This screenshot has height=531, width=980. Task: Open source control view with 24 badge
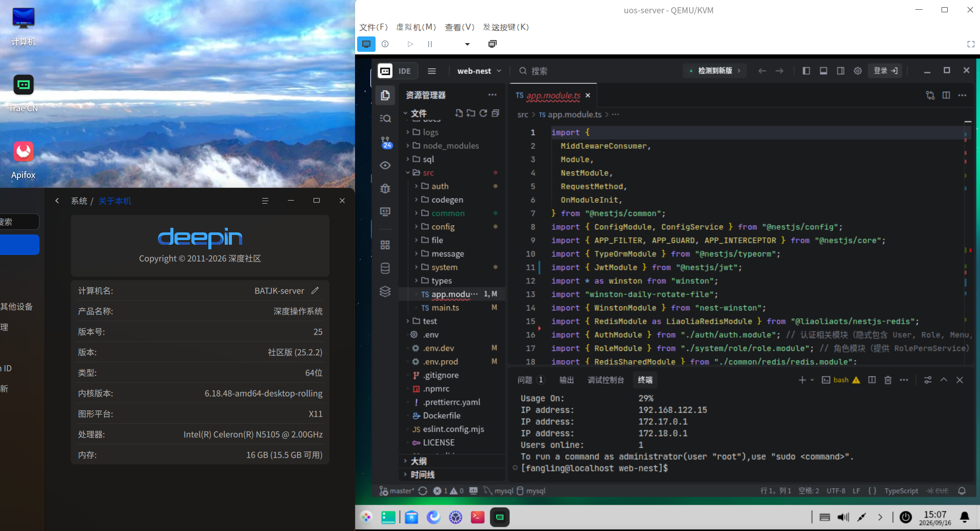(x=385, y=142)
